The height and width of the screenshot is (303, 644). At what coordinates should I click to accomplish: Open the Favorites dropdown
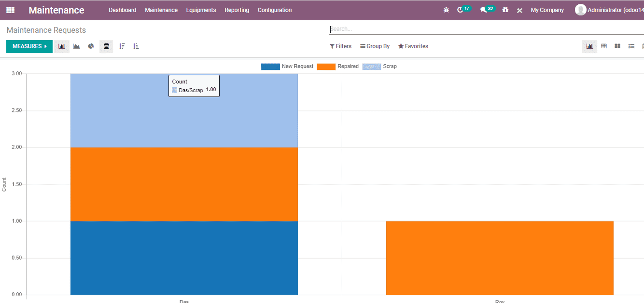pos(413,46)
